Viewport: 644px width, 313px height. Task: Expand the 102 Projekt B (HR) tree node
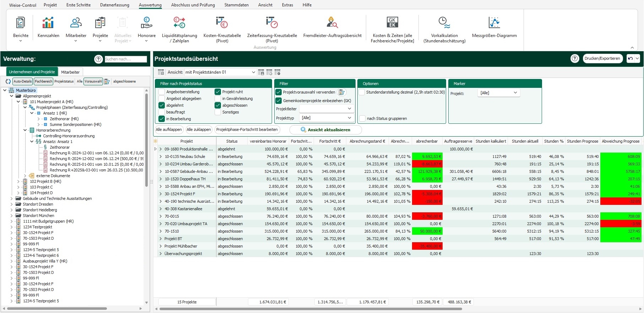18,181
